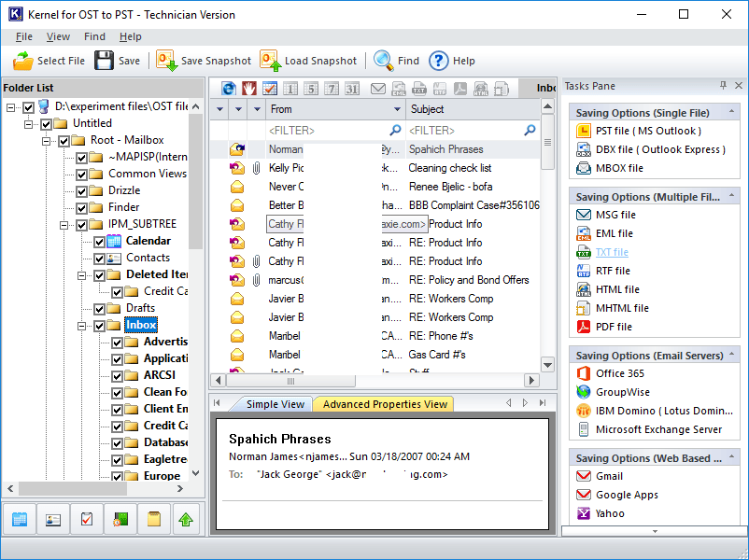Viewport: 749px width, 560px height.
Task: Toggle the Inbox folder checkbox
Action: (99, 326)
